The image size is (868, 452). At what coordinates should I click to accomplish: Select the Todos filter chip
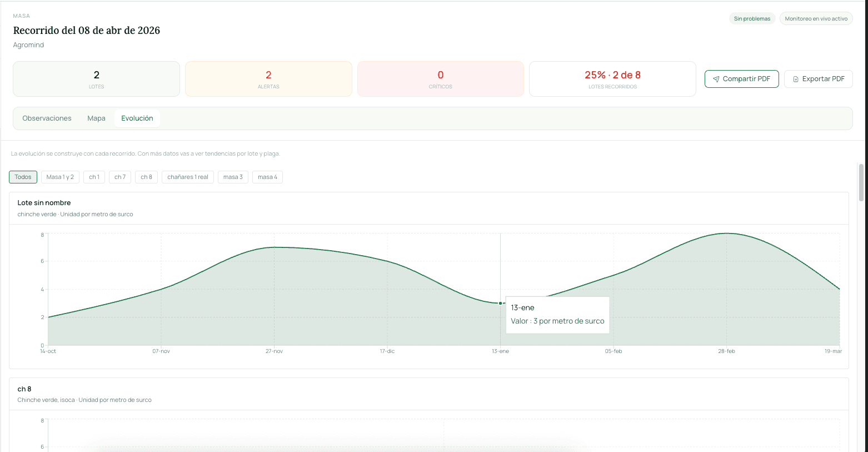pos(23,177)
